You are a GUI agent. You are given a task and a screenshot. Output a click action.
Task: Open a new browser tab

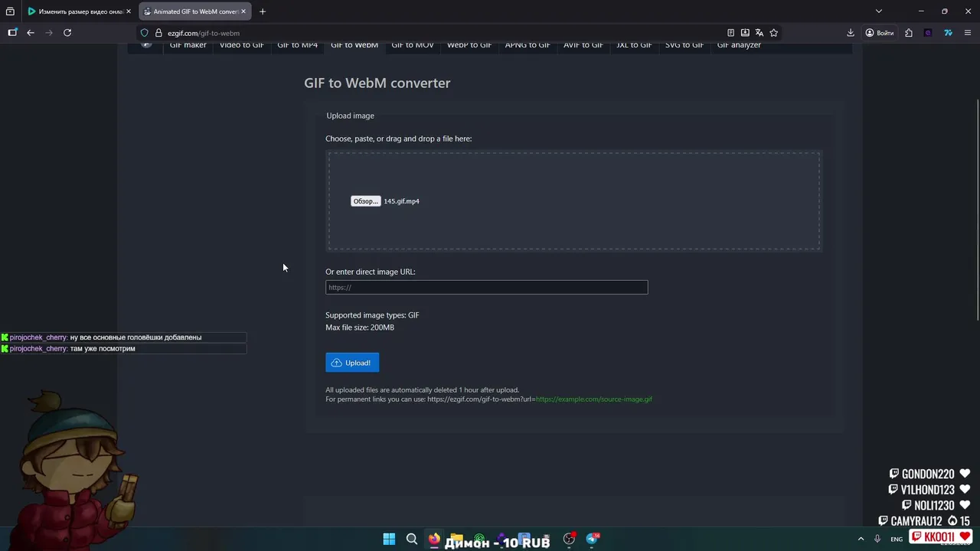pyautogui.click(x=263, y=11)
